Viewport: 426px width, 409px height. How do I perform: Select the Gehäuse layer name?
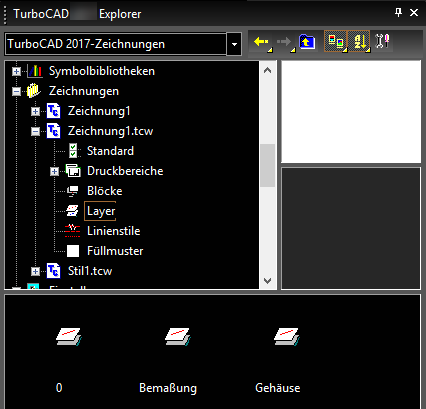[x=278, y=388]
